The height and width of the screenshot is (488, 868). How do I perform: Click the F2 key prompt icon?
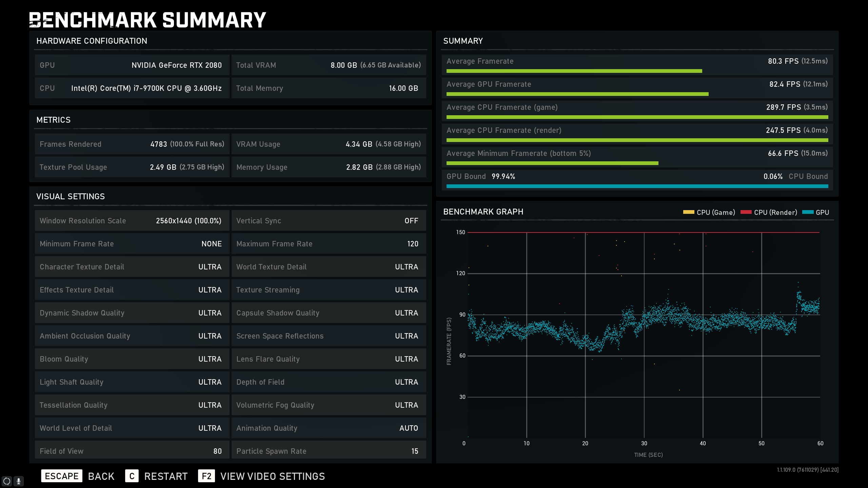coord(206,476)
